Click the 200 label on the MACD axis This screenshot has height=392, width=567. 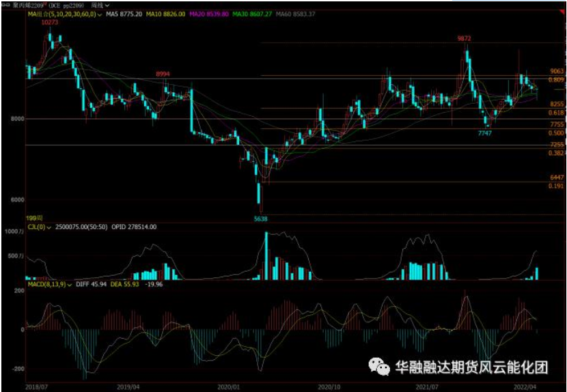(x=19, y=291)
